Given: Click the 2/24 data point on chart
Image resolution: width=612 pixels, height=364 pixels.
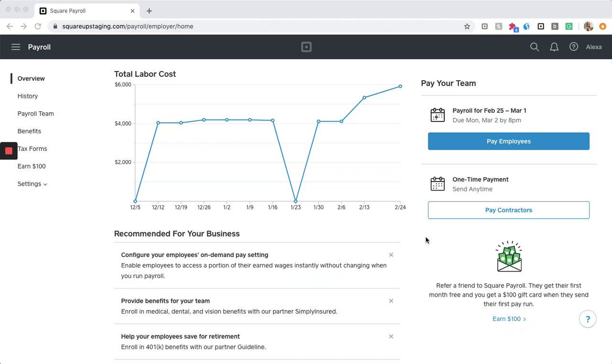Looking at the screenshot, I should coord(400,86).
